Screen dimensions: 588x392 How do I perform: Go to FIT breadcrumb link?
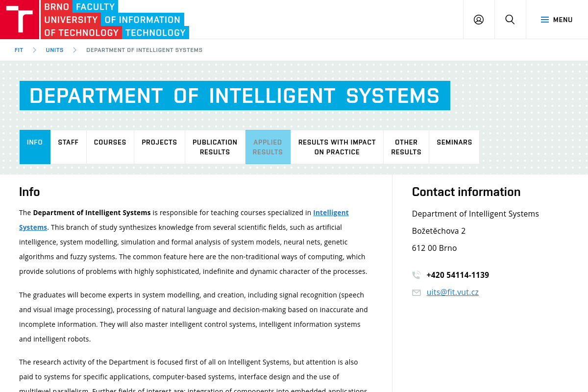(x=19, y=50)
